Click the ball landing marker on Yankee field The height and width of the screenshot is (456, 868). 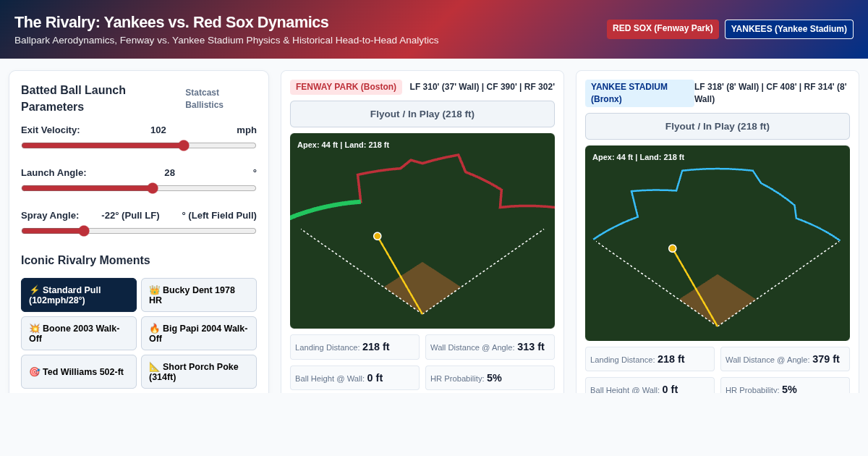click(x=673, y=248)
